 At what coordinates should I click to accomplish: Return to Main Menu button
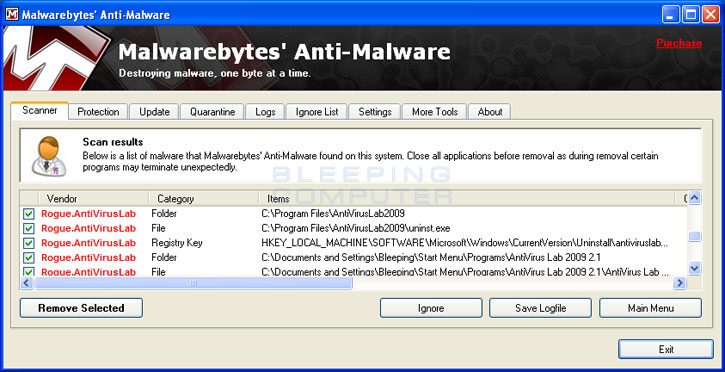click(651, 308)
